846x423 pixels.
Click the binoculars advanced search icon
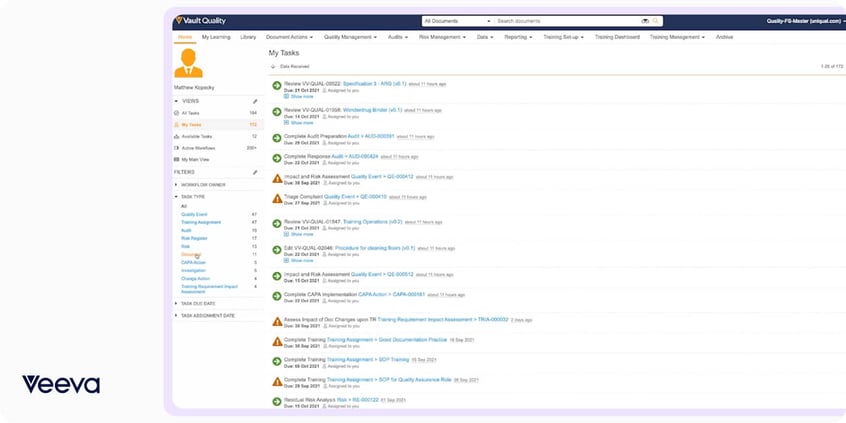(x=645, y=21)
